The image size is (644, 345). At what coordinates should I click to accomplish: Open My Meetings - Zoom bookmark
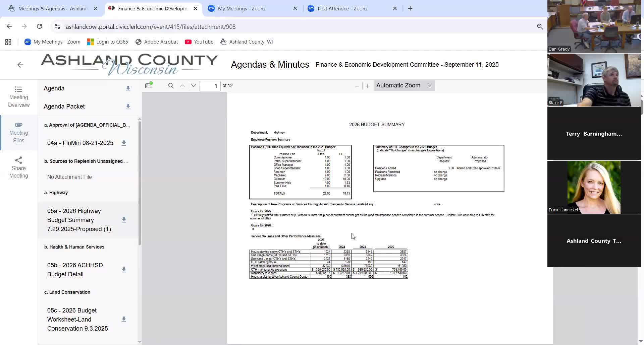(52, 42)
